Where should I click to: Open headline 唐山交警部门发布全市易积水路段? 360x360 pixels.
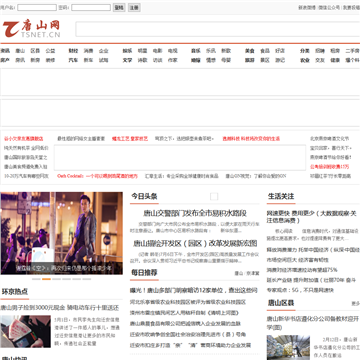pyautogui.click(x=195, y=213)
